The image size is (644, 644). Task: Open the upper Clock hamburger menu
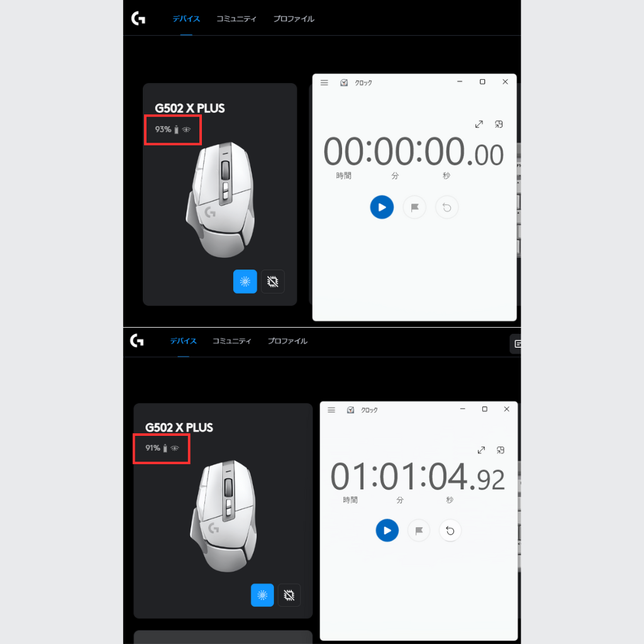tap(324, 82)
